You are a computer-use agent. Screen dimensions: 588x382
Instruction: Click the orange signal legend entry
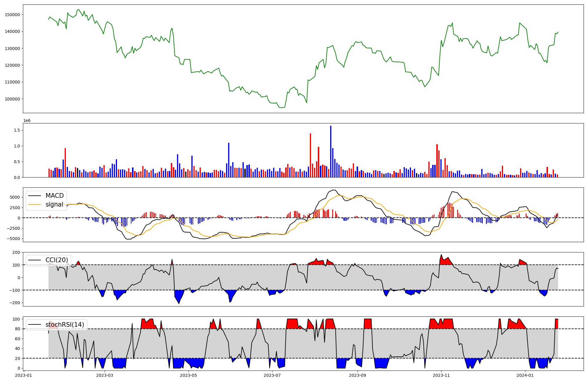point(54,205)
